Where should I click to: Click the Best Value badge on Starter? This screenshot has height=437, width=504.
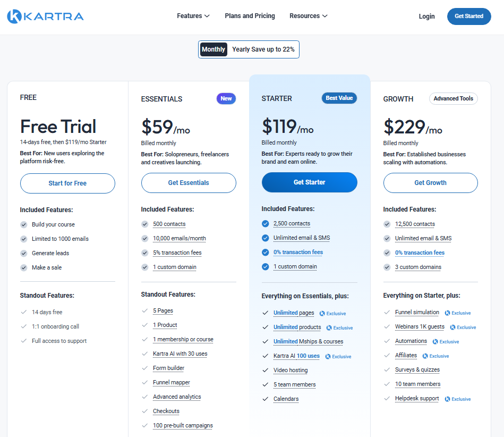point(339,98)
